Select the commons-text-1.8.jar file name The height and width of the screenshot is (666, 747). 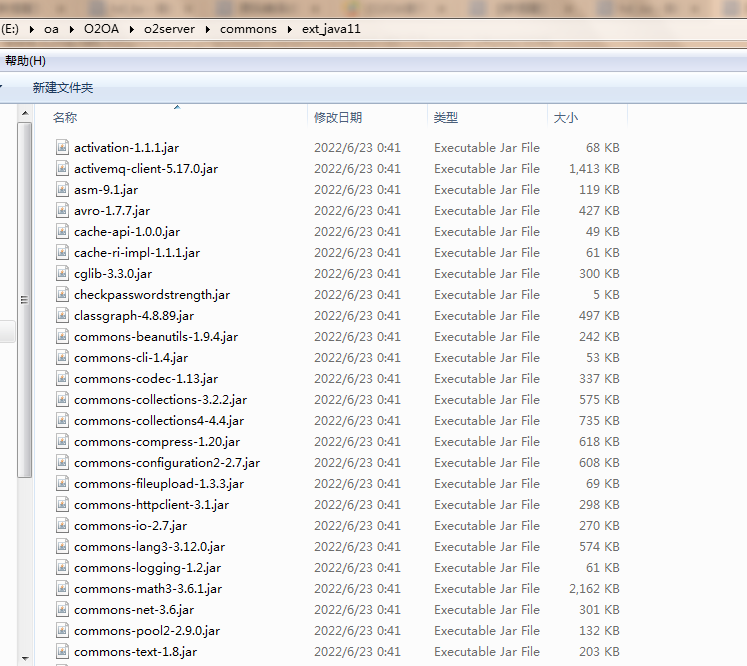click(135, 652)
